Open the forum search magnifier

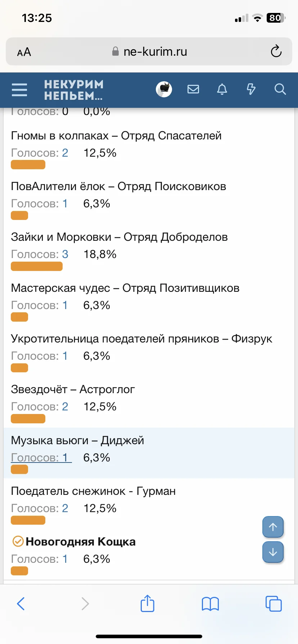(x=280, y=89)
